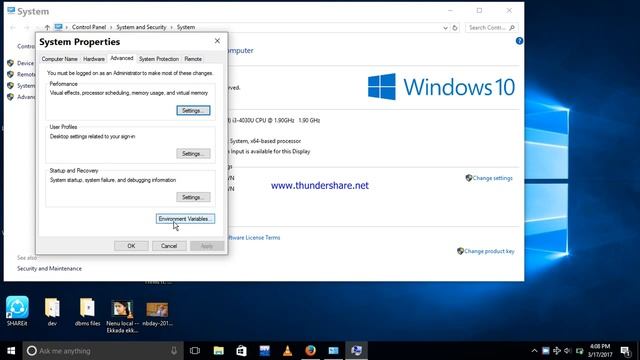Show hidden system tray icons

pos(534,351)
